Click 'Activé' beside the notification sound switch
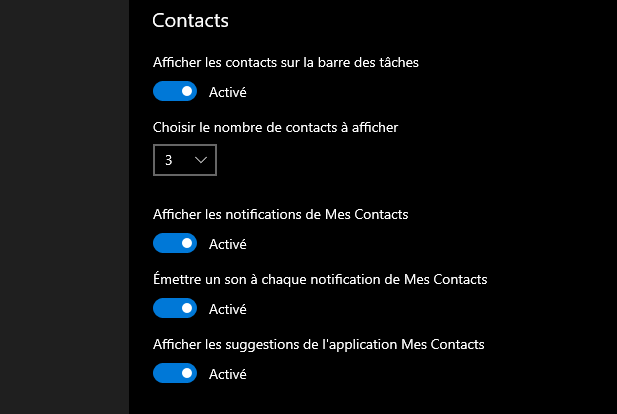Image resolution: width=617 pixels, height=414 pixels. (227, 310)
